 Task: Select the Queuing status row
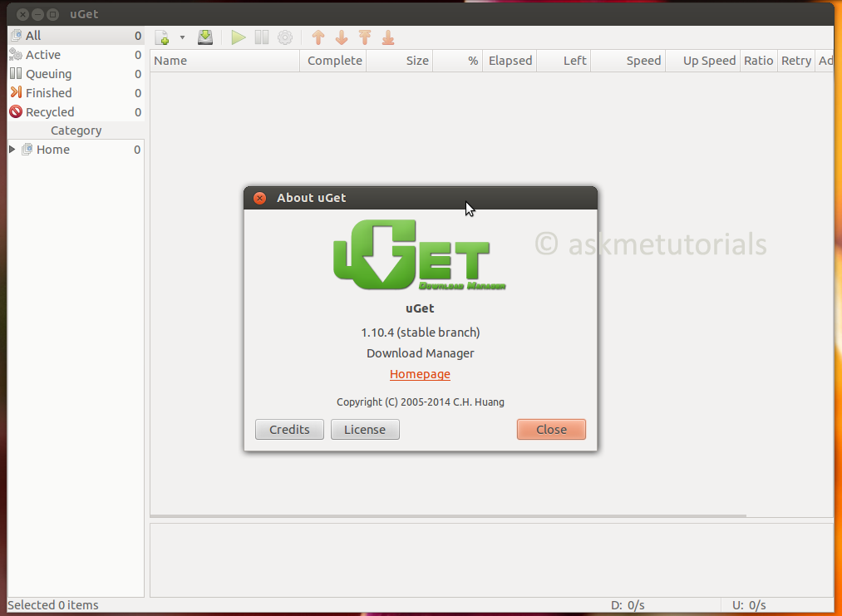(x=76, y=74)
